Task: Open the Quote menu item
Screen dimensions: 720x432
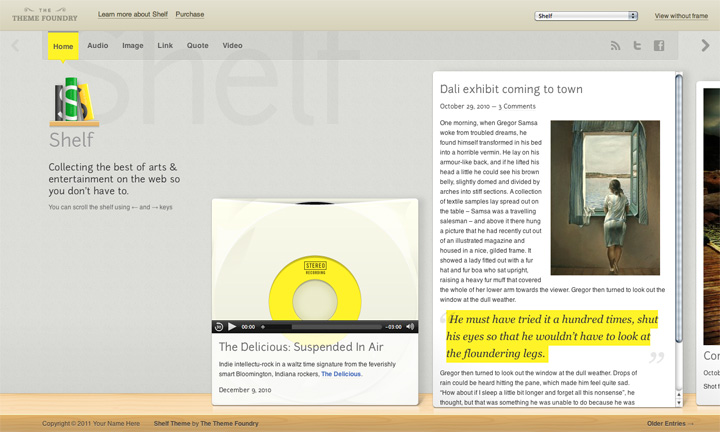Action: pos(198,46)
